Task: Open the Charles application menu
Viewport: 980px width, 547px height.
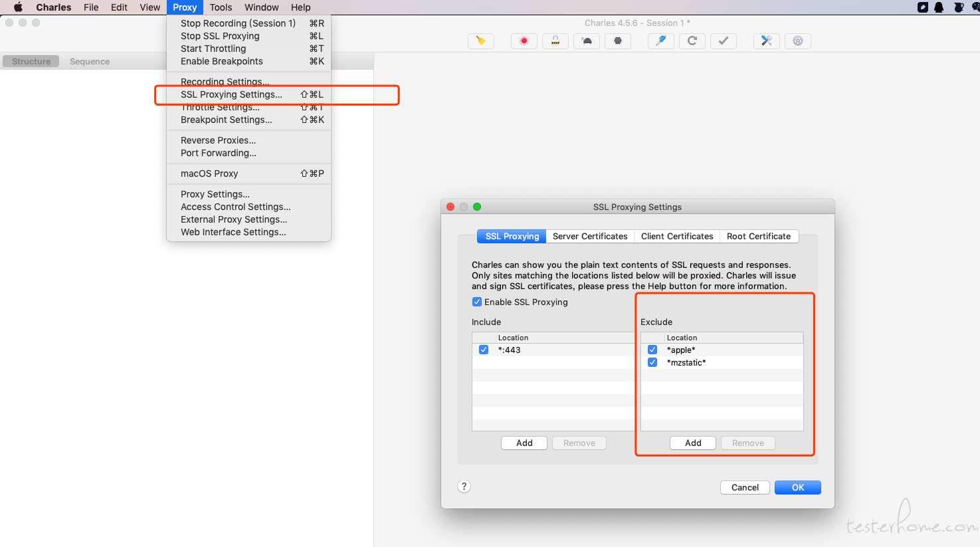Action: tap(54, 7)
